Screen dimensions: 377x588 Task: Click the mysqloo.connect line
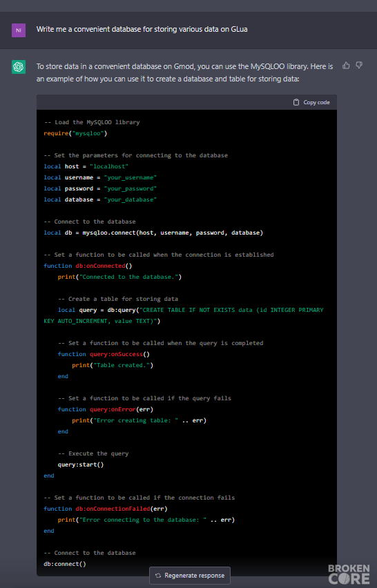click(x=153, y=233)
